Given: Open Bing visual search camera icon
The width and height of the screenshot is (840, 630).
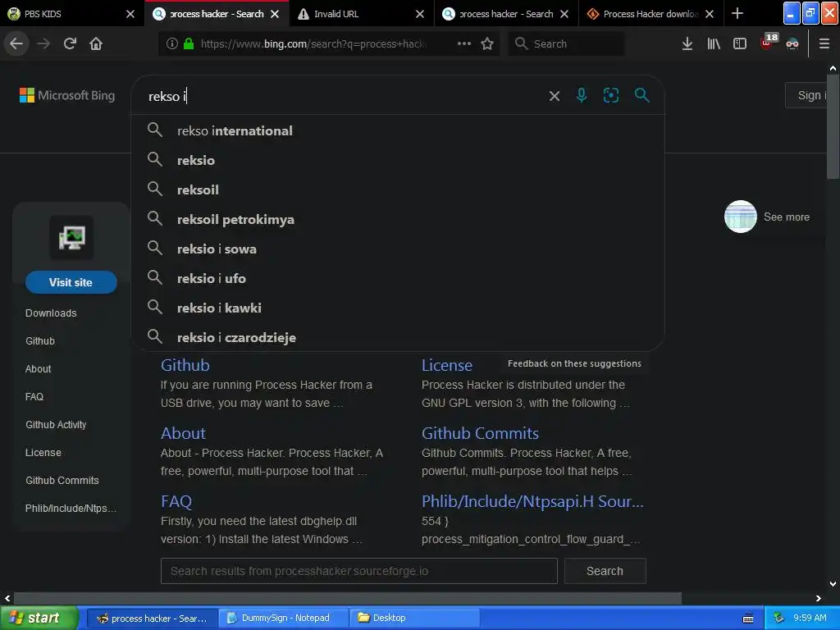Looking at the screenshot, I should 611,95.
